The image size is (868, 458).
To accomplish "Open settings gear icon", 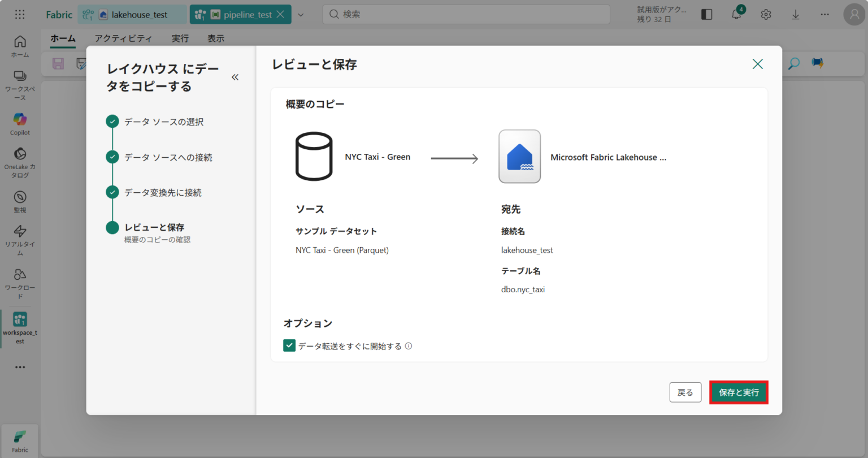I will 766,15.
